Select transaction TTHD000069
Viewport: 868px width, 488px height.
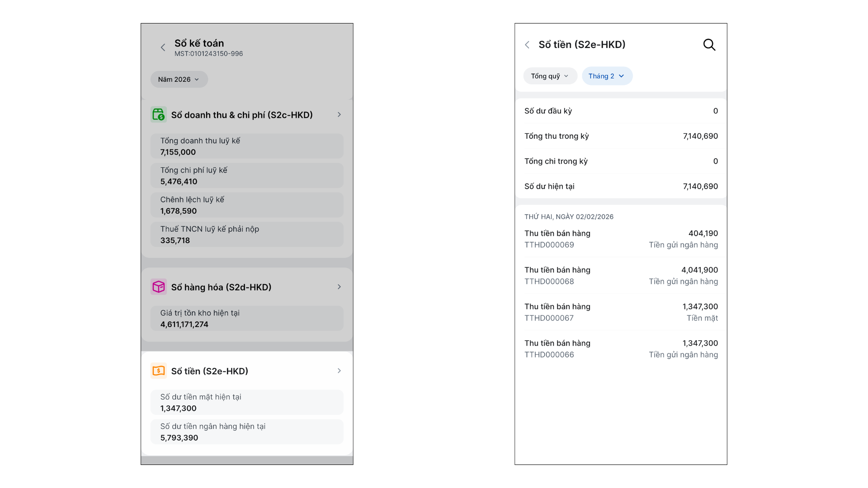pos(621,239)
